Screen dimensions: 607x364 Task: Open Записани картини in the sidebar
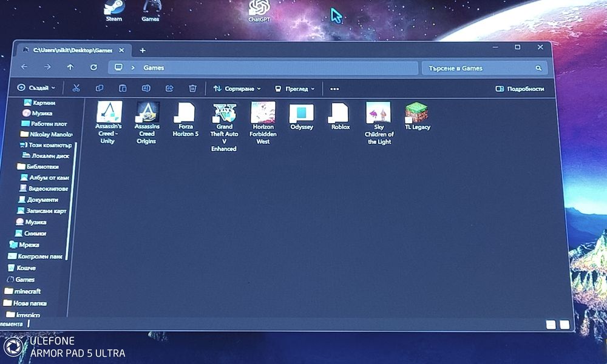pyautogui.click(x=42, y=211)
